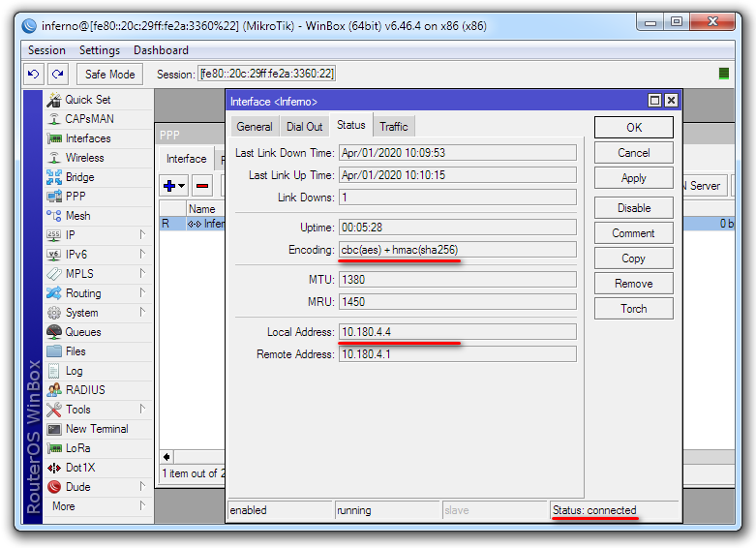
Task: Click the Remote Address field
Action: 458,354
